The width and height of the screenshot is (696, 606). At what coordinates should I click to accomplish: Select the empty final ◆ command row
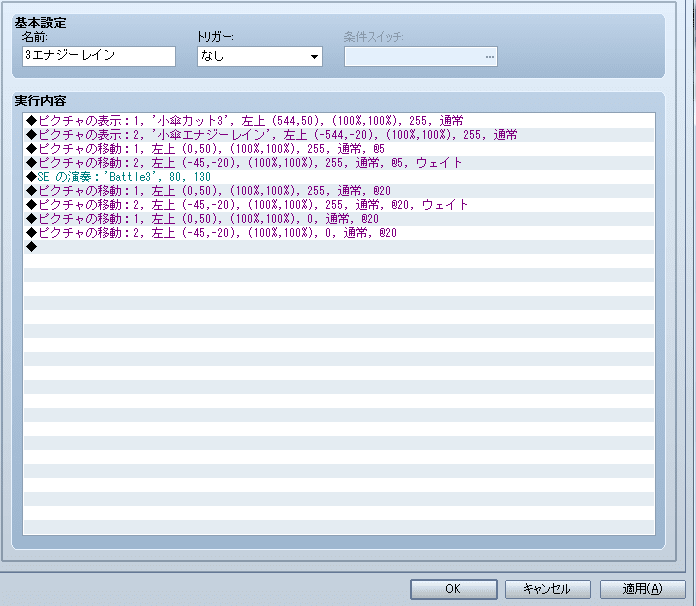[339, 247]
